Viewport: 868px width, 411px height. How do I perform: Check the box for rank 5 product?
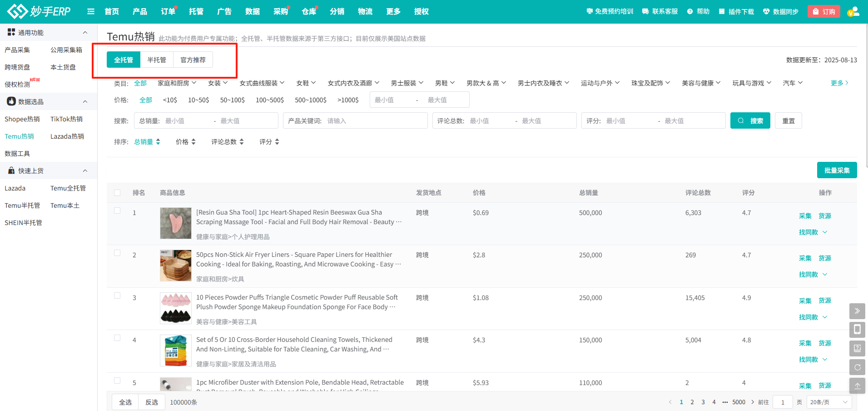[117, 381]
